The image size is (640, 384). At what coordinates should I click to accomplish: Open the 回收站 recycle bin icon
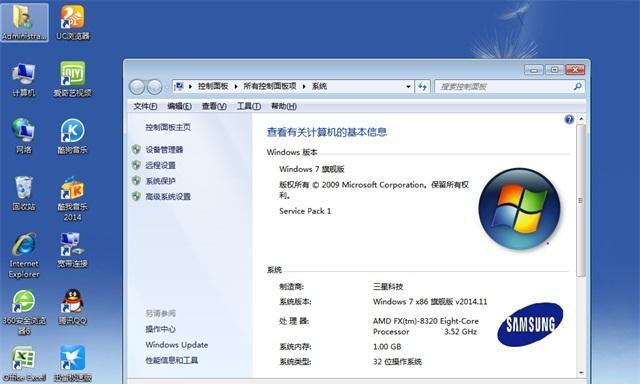[x=24, y=193]
